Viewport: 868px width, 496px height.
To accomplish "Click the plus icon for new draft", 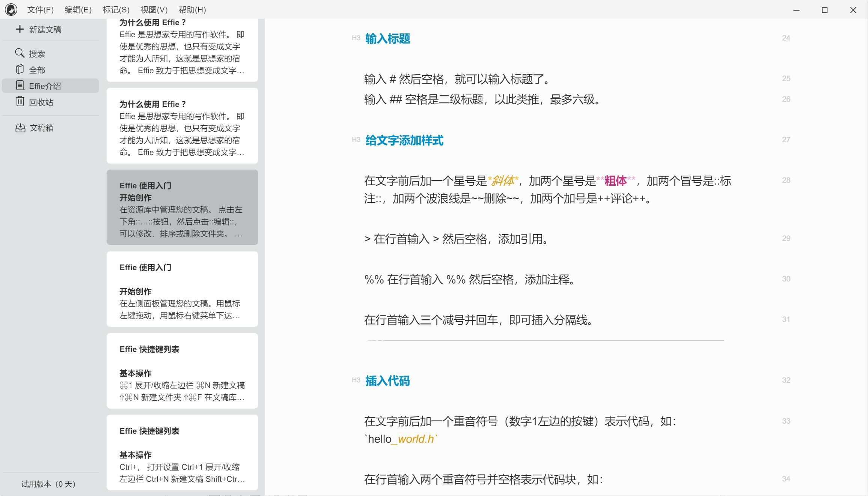I will [20, 29].
